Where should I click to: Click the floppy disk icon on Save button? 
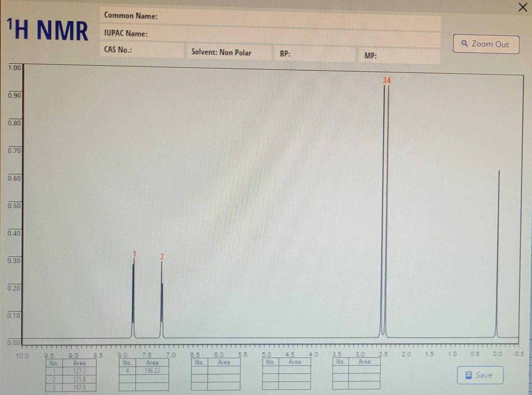pos(468,375)
